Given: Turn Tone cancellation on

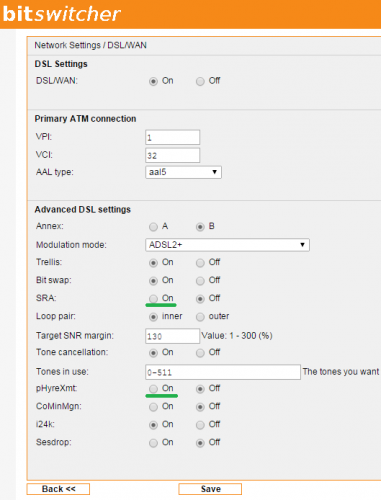Looking at the screenshot, I should tap(153, 353).
